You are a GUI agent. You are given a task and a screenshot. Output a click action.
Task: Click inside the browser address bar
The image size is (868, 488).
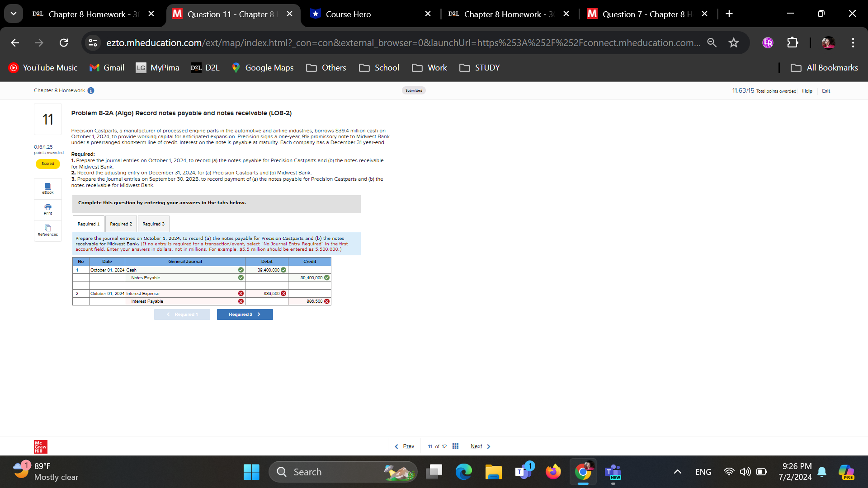click(362, 42)
